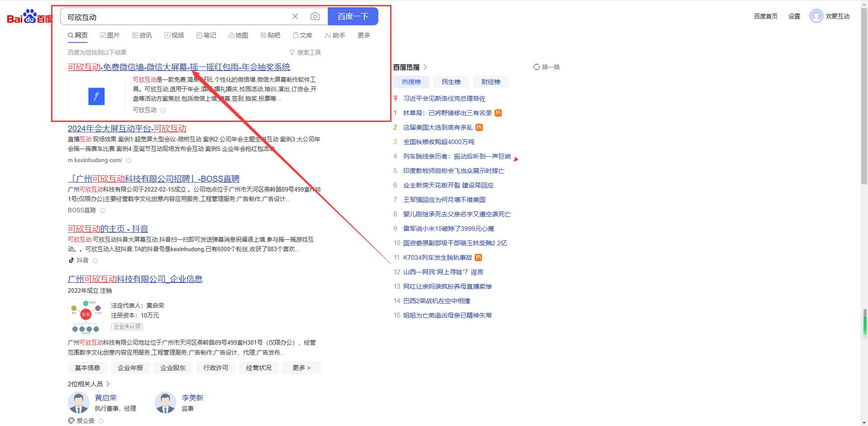868x426 pixels.
Task: Expand arrow next to 可欣互动 source
Action: point(163,110)
